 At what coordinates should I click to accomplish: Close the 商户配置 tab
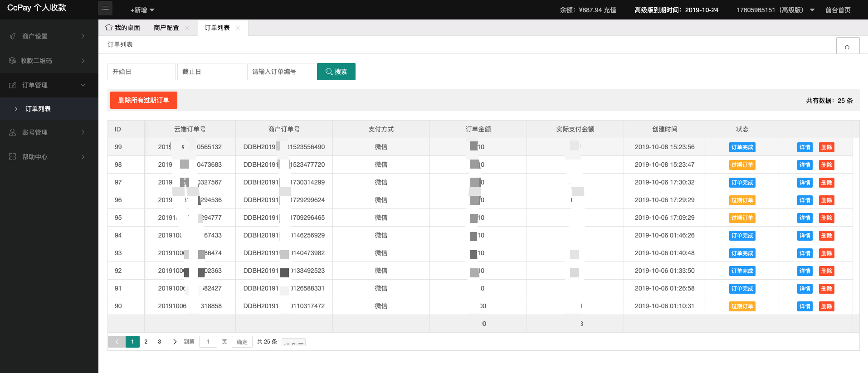(187, 28)
